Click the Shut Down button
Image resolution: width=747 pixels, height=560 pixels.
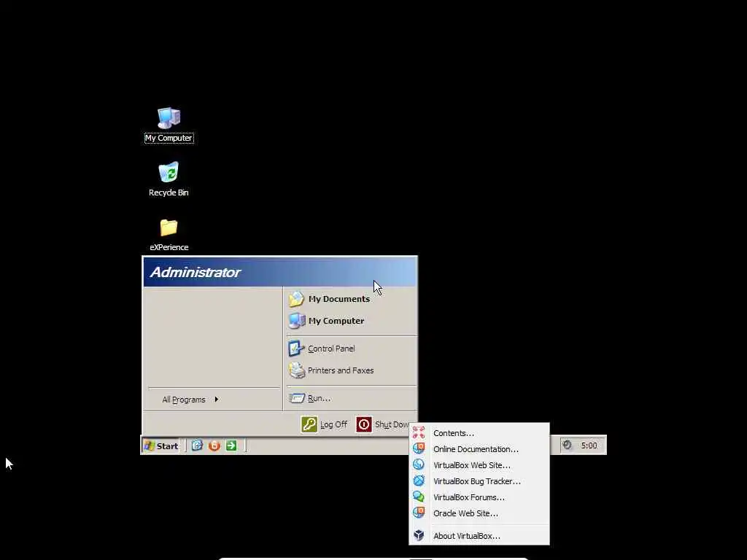pyautogui.click(x=383, y=424)
